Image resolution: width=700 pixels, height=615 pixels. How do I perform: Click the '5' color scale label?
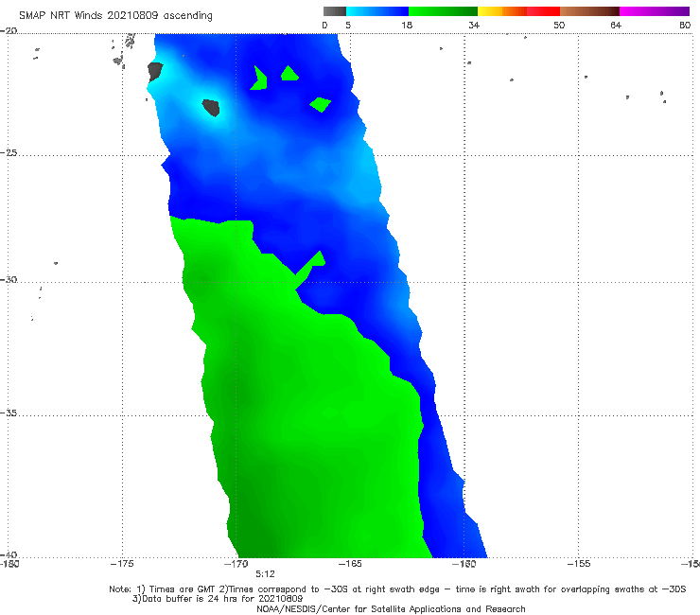point(348,26)
